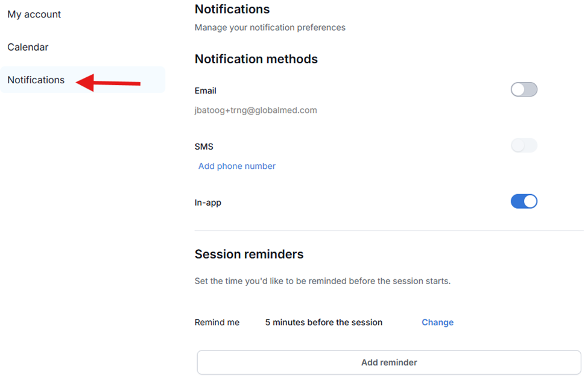This screenshot has width=588, height=380.
Task: Click the jbatoog+trng@globalmed.com email address
Action: point(256,110)
